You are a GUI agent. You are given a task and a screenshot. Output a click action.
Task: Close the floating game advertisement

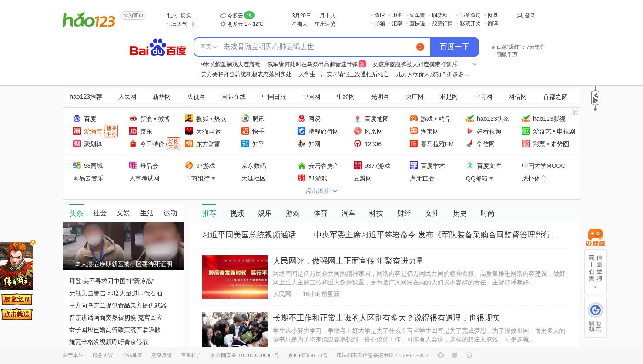[33, 242]
